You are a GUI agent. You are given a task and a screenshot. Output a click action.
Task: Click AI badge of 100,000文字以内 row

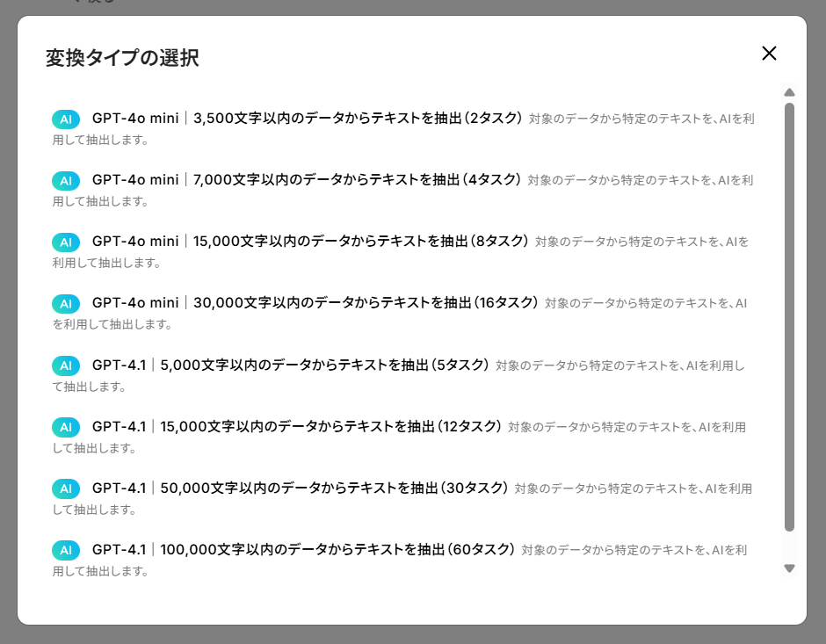tap(66, 550)
